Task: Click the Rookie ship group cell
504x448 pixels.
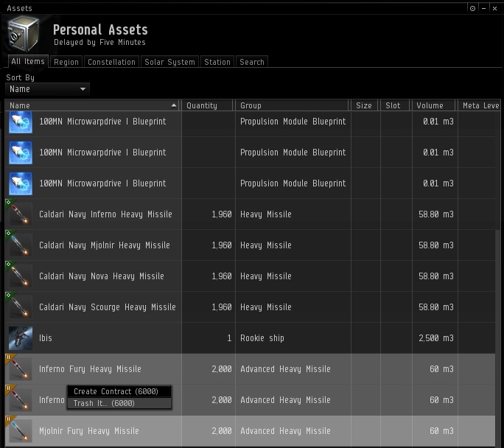Action: click(x=262, y=338)
